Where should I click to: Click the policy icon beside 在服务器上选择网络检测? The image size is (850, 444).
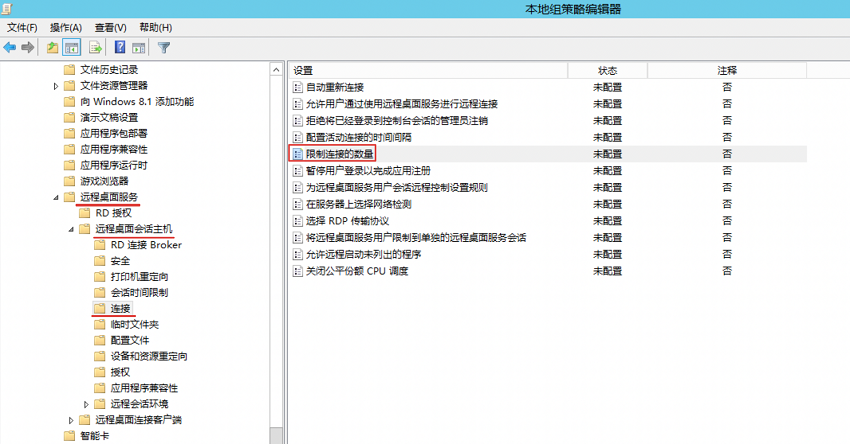[x=297, y=204]
